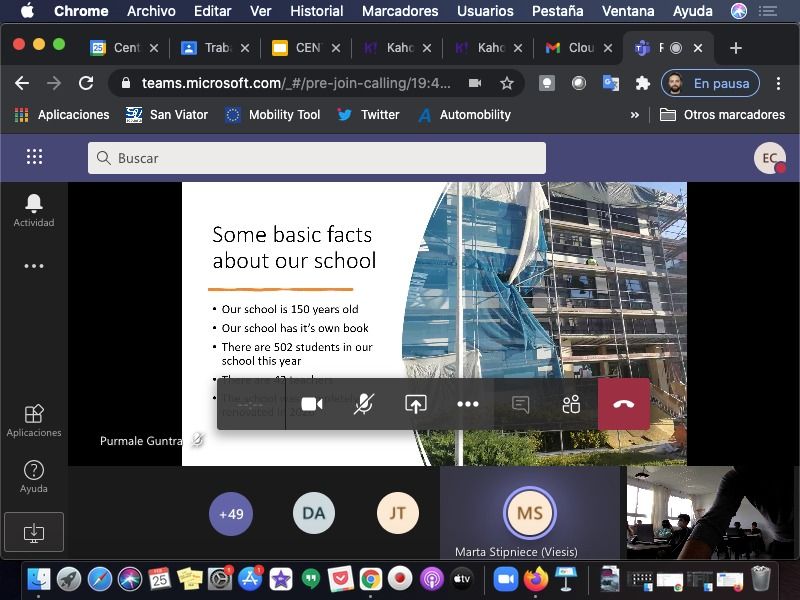Open Apple TV from the dock
Screen dimensions: 800x600
click(462, 579)
